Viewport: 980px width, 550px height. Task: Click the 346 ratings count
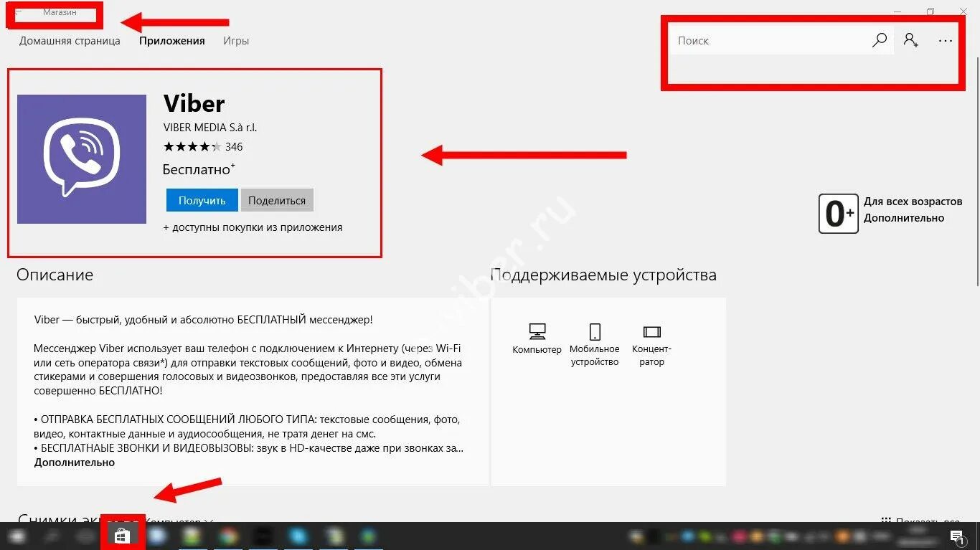pyautogui.click(x=234, y=147)
